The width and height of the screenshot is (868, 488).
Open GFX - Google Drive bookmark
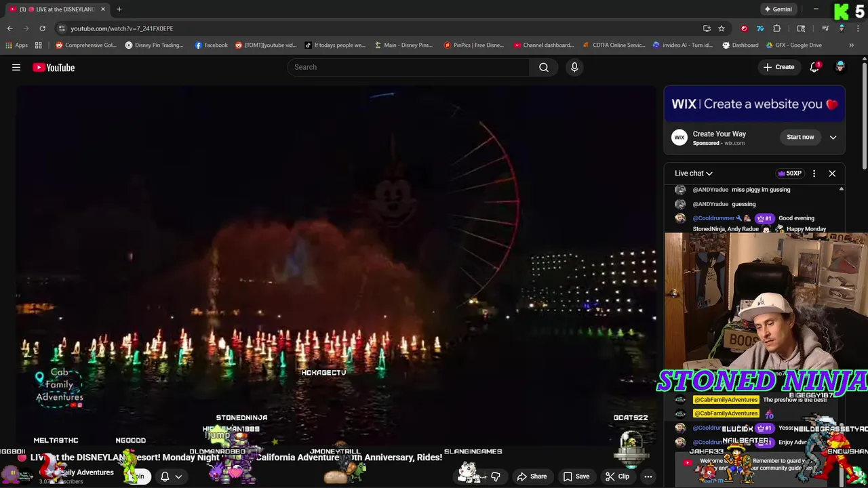pyautogui.click(x=795, y=45)
